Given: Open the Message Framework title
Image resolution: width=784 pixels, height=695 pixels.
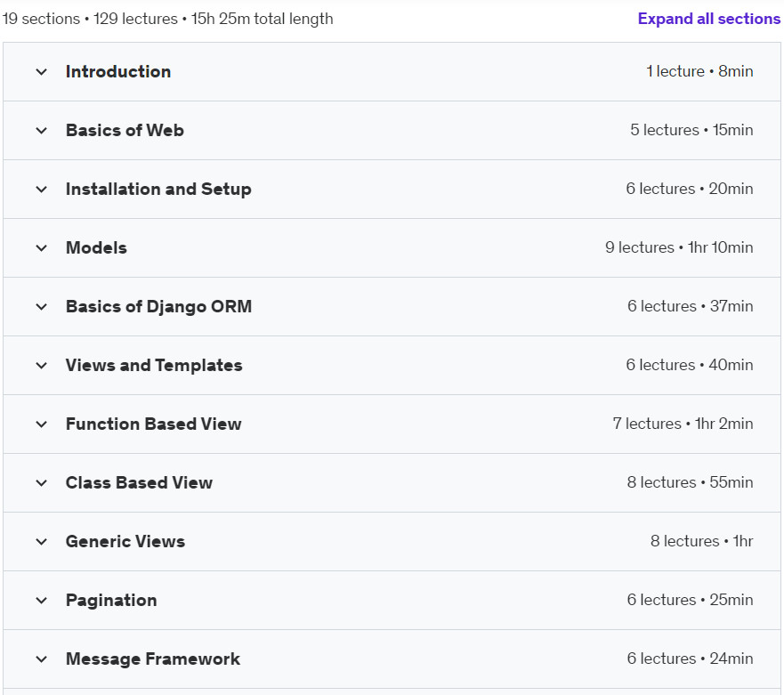Looking at the screenshot, I should coord(152,659).
